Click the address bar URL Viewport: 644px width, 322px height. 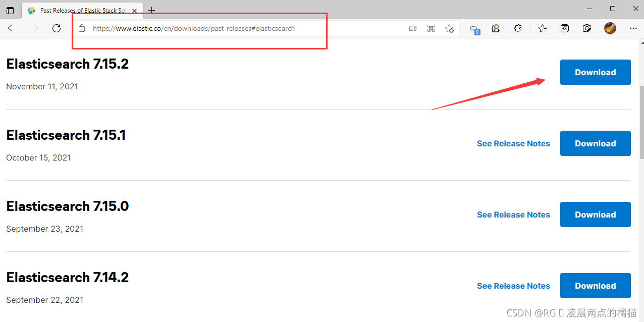click(x=194, y=28)
